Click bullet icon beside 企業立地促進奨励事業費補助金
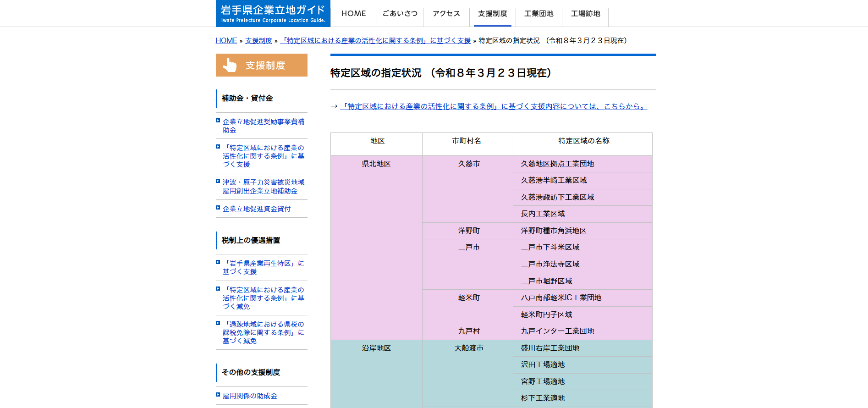This screenshot has width=868, height=408. click(218, 121)
